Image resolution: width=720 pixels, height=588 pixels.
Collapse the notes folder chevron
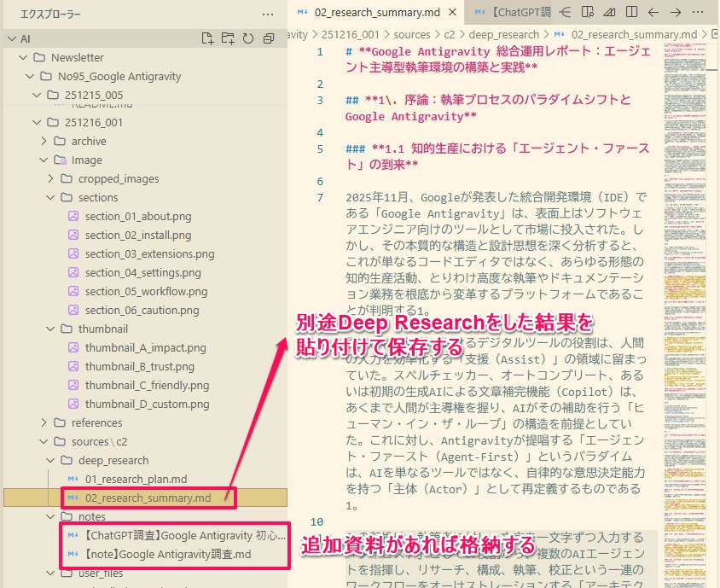[50, 516]
